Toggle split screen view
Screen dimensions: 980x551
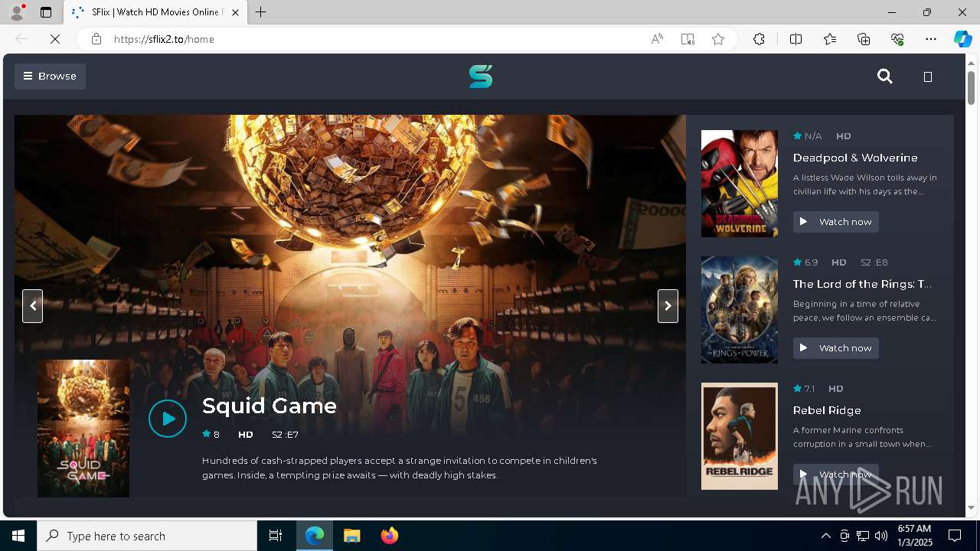click(795, 39)
